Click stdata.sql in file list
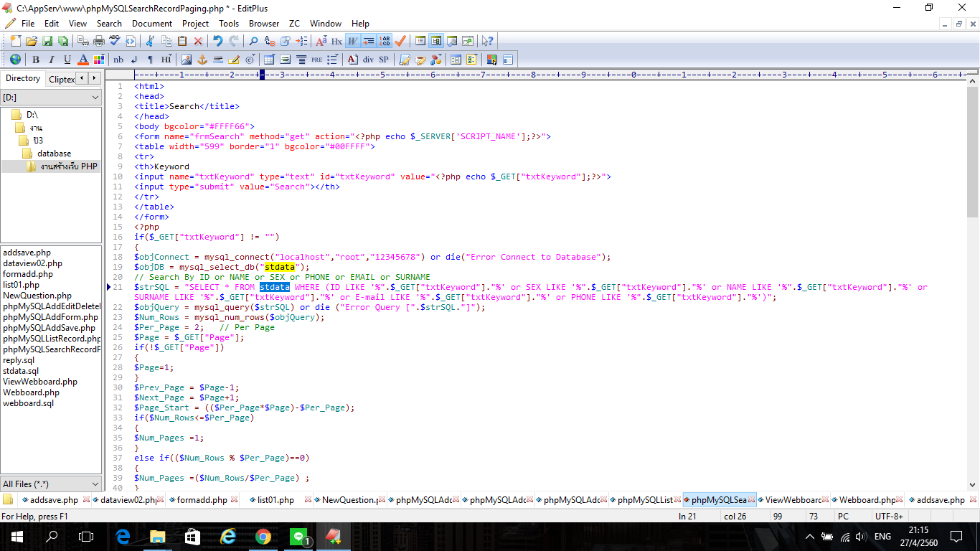 coord(21,371)
